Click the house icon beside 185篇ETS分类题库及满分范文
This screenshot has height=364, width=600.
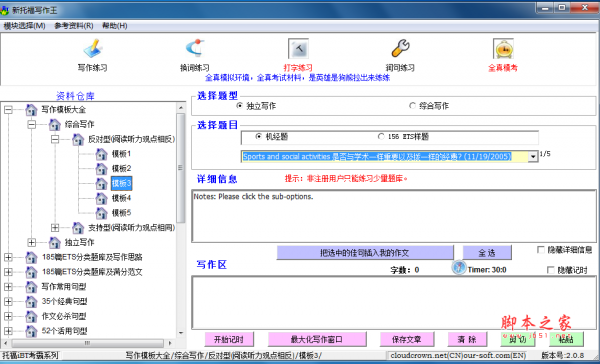[31, 272]
